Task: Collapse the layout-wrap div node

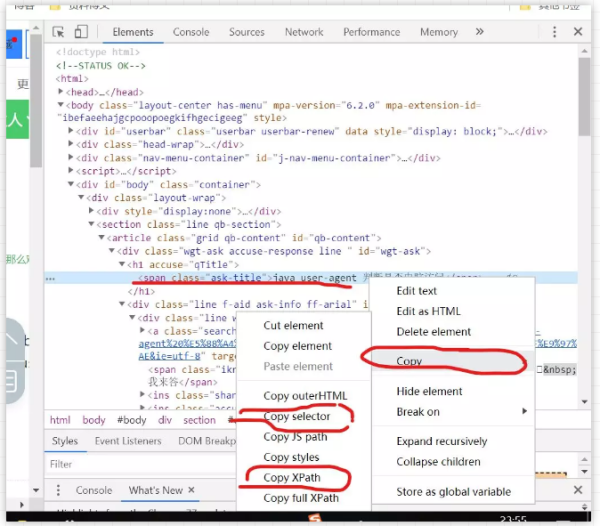Action: (x=81, y=197)
